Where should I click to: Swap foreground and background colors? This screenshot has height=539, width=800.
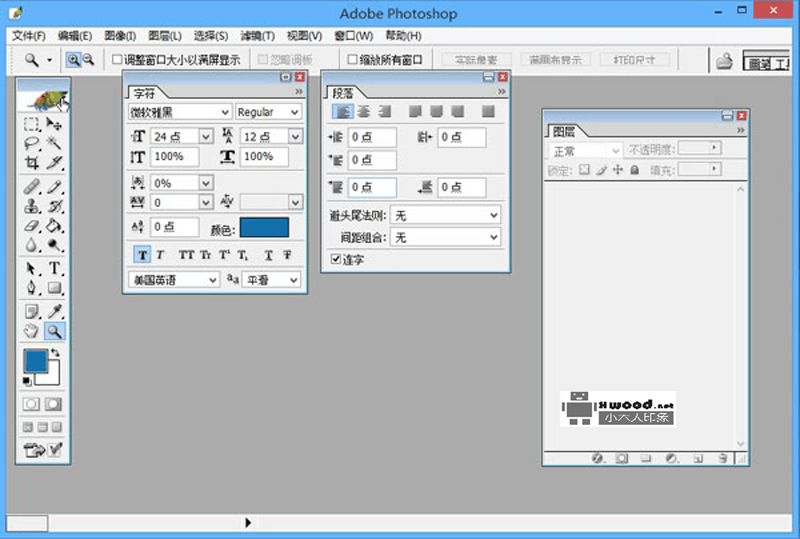[x=55, y=353]
